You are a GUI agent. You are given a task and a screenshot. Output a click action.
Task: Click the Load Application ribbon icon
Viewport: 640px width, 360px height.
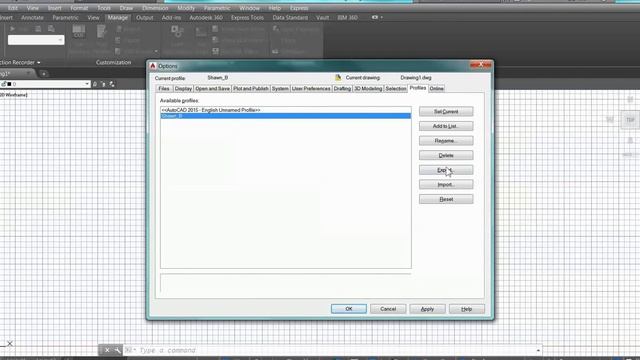[x=177, y=31]
